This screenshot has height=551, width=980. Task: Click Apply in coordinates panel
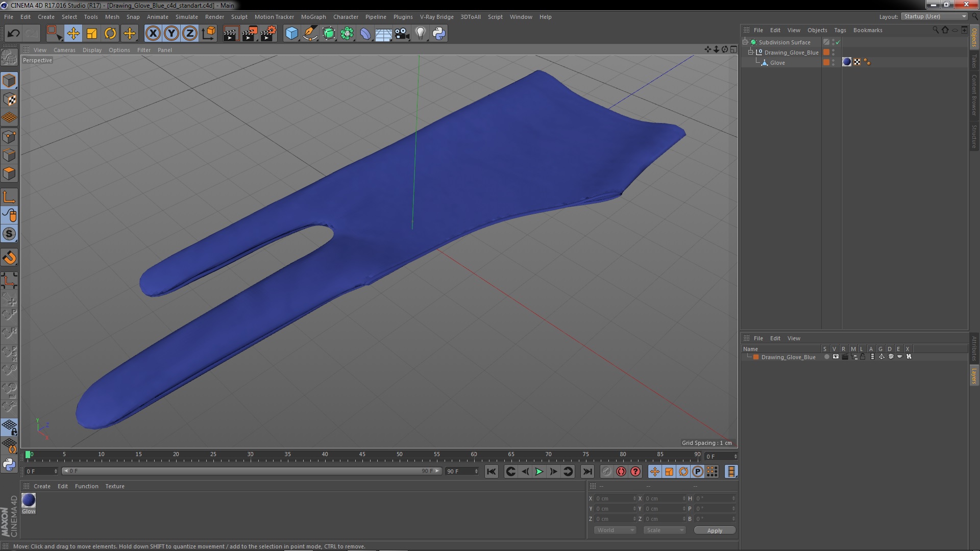point(715,531)
